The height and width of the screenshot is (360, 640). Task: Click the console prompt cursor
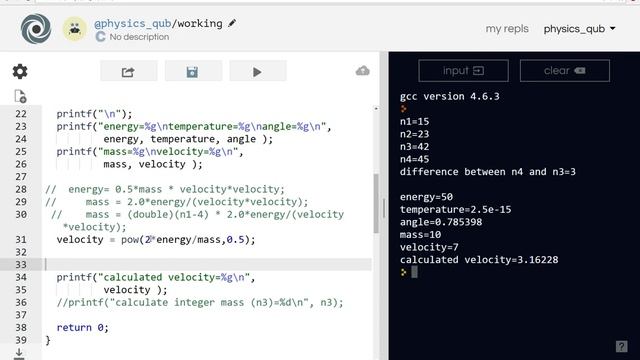point(414,272)
